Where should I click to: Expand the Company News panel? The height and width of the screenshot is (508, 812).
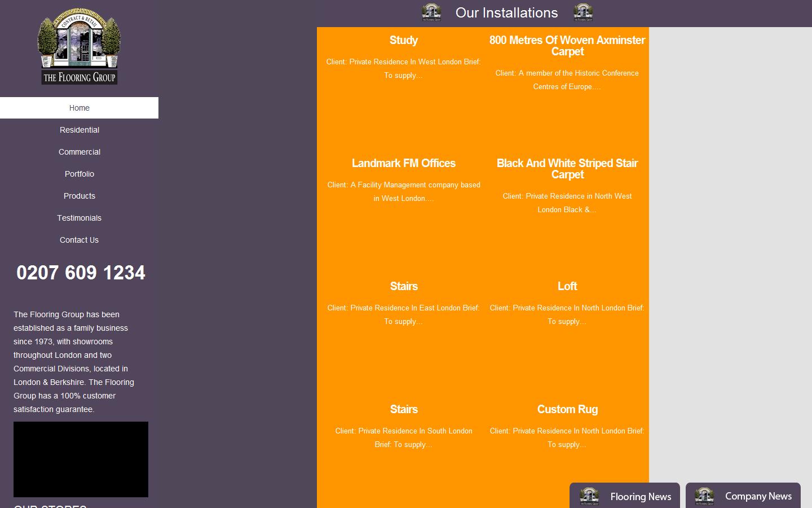[x=758, y=496]
